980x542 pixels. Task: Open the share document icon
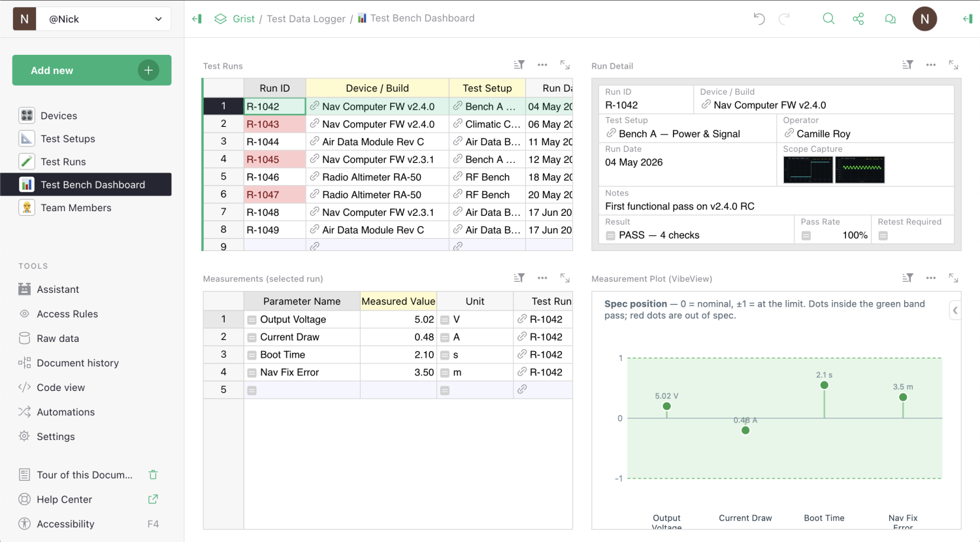click(x=858, y=19)
